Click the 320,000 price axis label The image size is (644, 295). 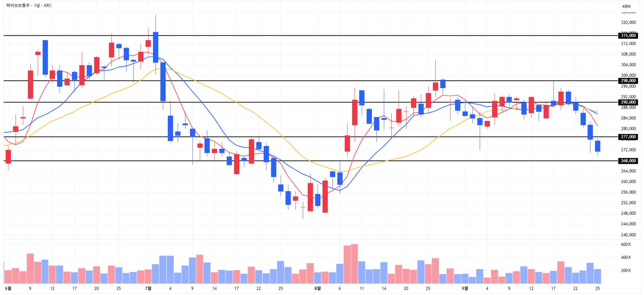click(x=628, y=23)
